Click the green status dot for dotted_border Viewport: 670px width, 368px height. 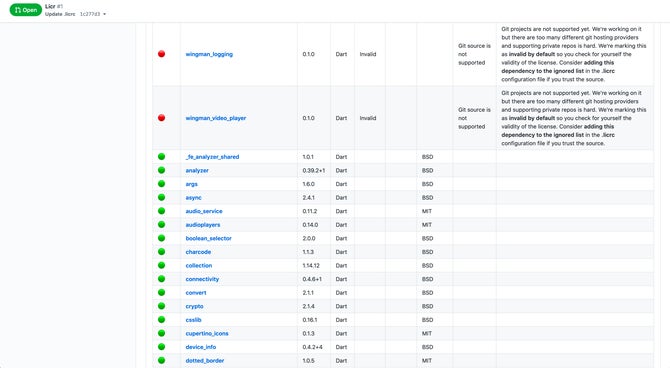click(x=162, y=360)
